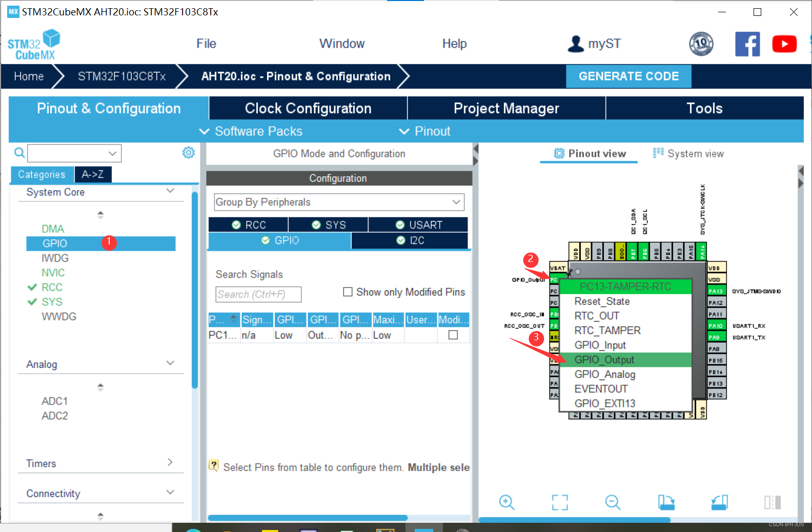Select pin PA14 on the chip
This screenshot has width=812, height=532.
click(702, 252)
